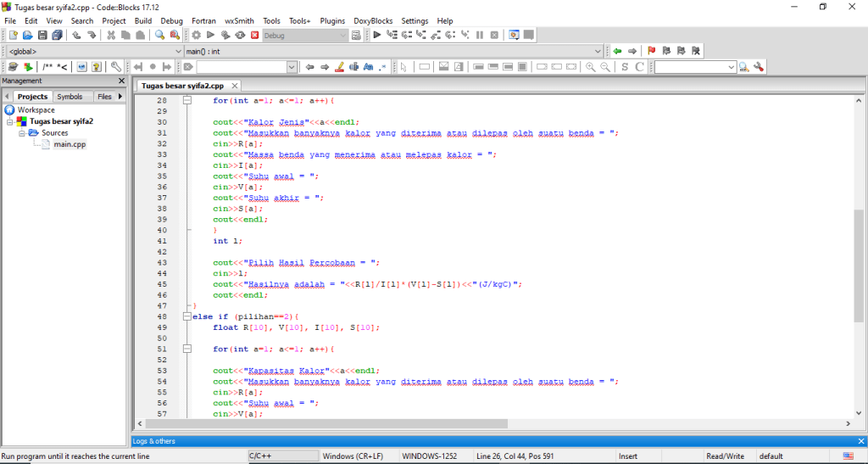The width and height of the screenshot is (868, 464).
Task: Click the Find magnifier icon
Action: click(x=159, y=35)
